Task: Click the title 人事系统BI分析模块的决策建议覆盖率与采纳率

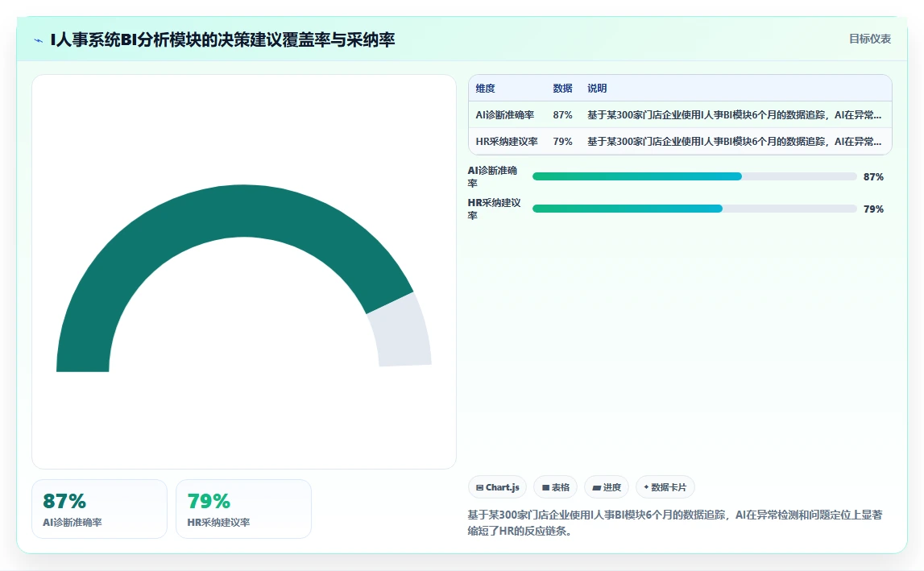Action: click(x=223, y=40)
